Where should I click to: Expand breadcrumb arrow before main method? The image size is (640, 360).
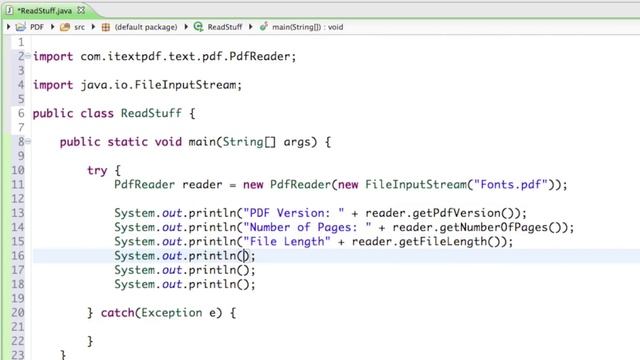251,27
